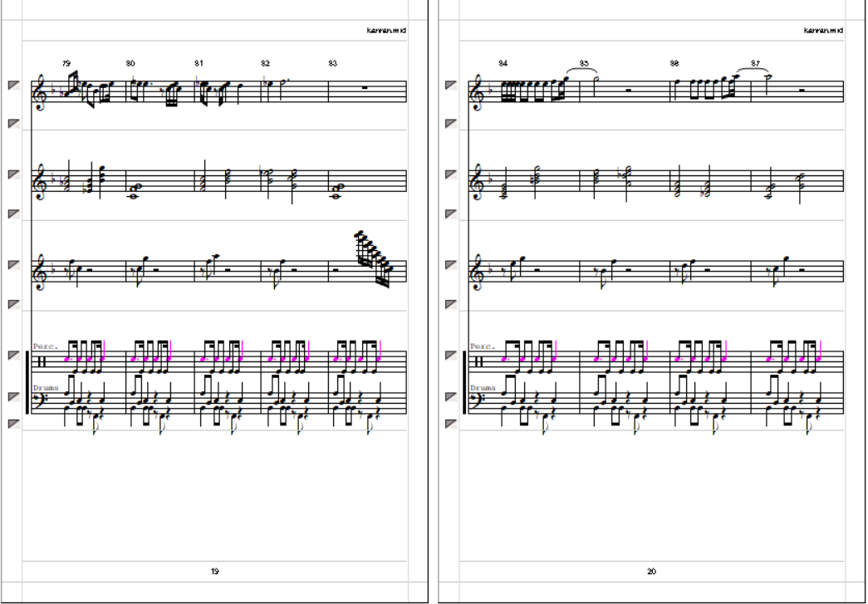
Task: Click the chord staff handle on page 19
Action: 14,175
